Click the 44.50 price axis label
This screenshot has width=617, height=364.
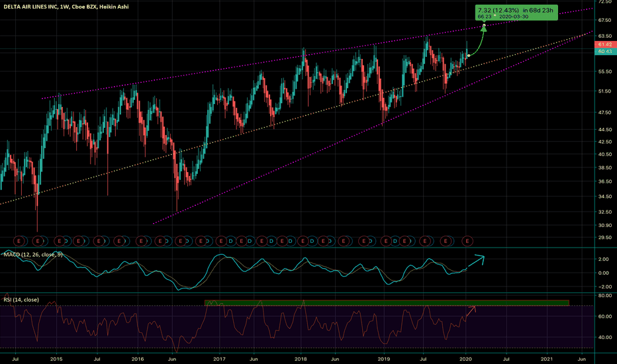tap(605, 130)
